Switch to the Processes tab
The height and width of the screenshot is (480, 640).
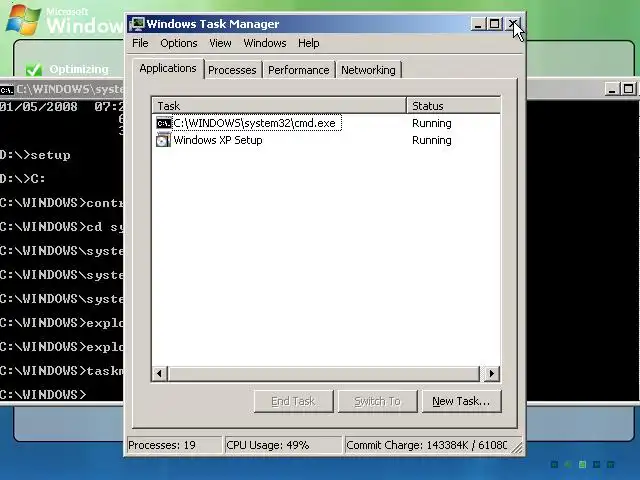pos(232,70)
